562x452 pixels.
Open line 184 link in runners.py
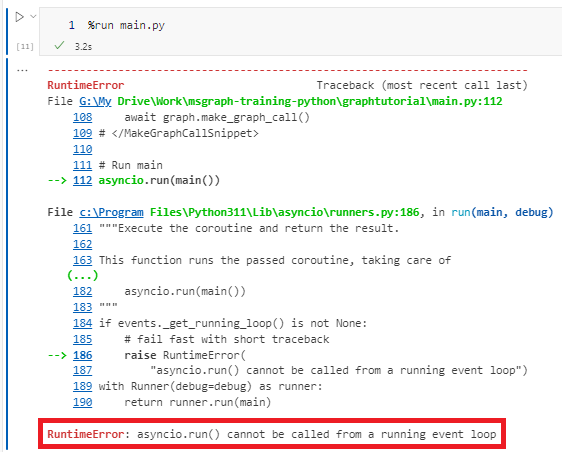83,323
